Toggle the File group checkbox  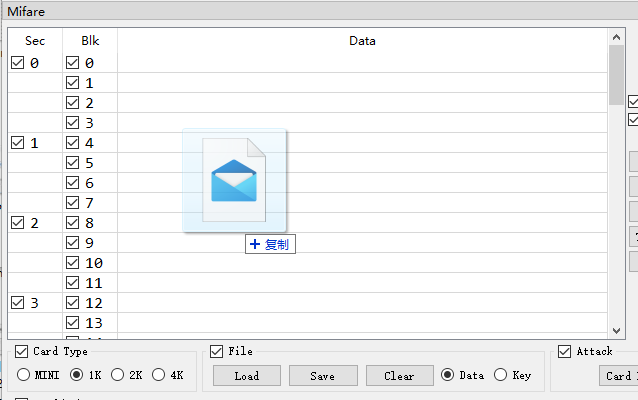click(217, 351)
